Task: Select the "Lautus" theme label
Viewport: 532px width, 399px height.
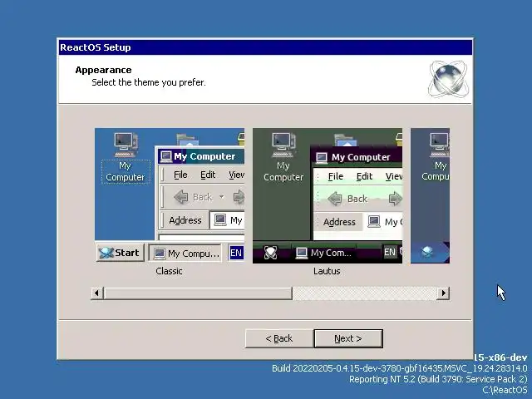Action: click(327, 271)
